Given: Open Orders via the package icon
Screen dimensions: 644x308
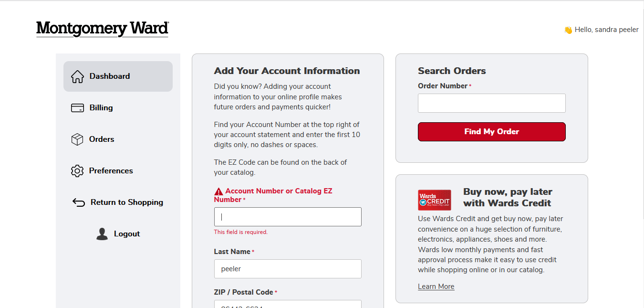Looking at the screenshot, I should coord(77,138).
